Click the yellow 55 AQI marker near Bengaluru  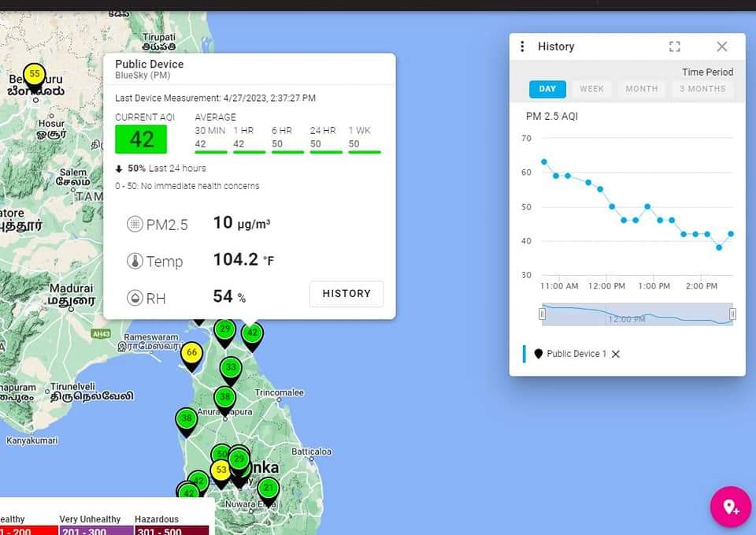(34, 76)
